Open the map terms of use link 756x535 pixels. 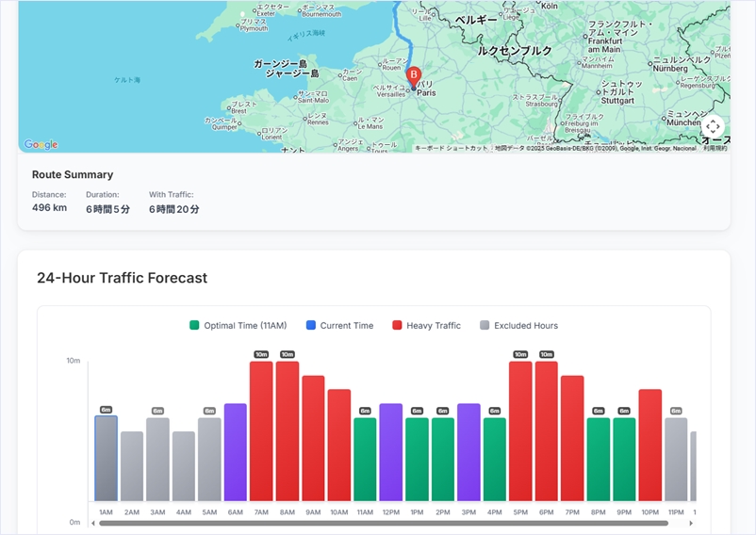coord(715,148)
